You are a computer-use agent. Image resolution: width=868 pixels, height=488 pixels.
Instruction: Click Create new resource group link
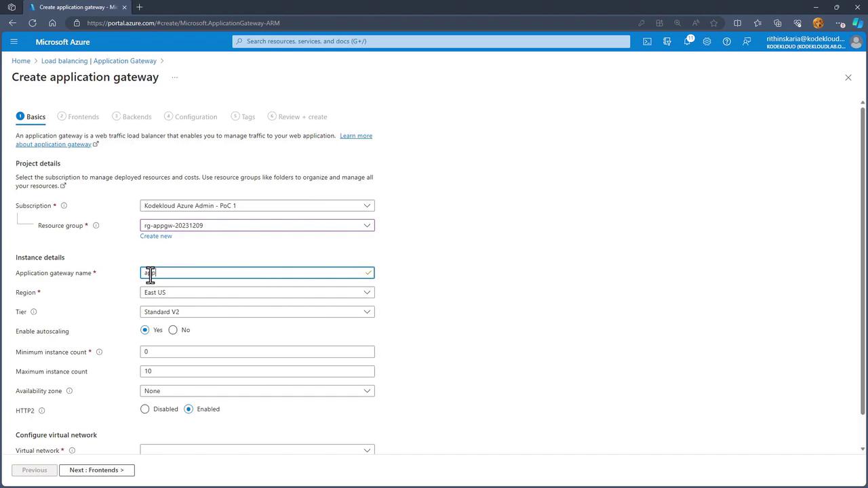click(156, 237)
